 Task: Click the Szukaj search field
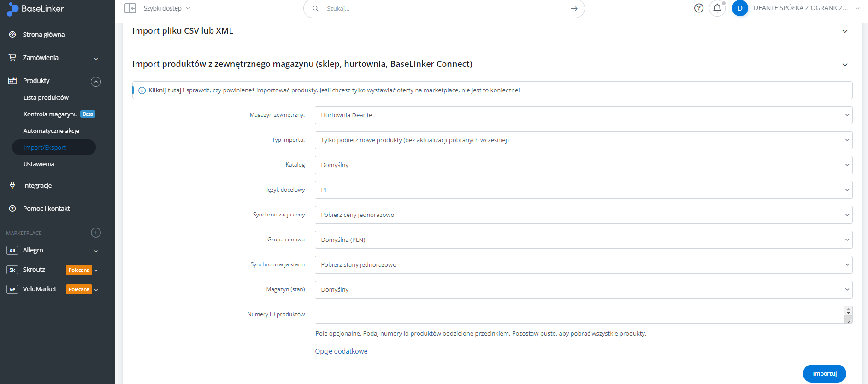pyautogui.click(x=444, y=8)
